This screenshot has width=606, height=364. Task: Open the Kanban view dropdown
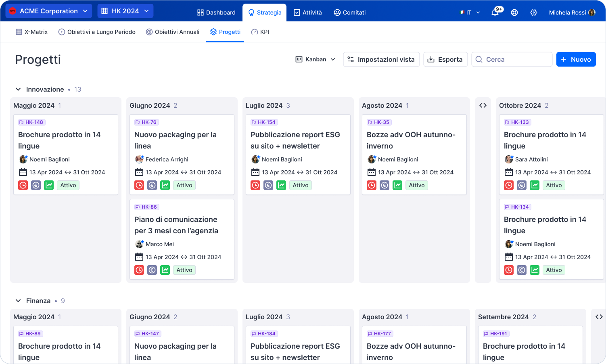coord(316,59)
